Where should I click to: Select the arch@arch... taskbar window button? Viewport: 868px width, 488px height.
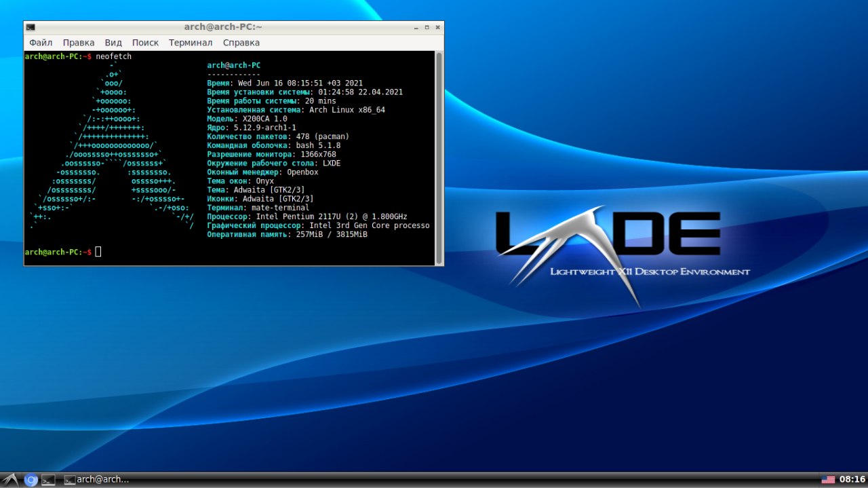coord(96,480)
